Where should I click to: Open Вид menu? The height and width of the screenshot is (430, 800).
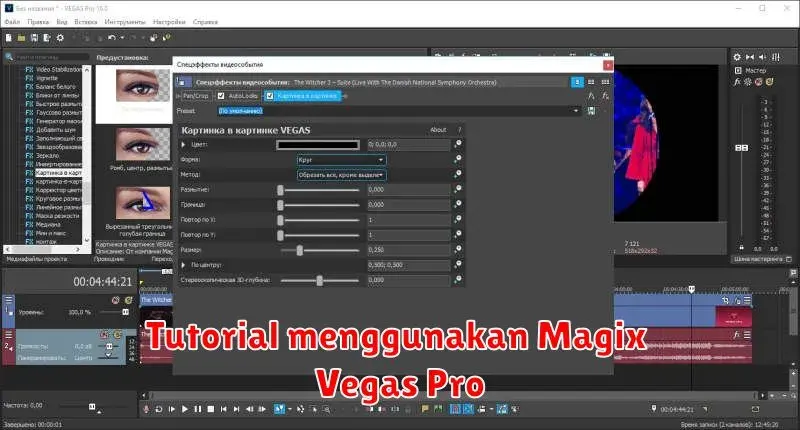pyautogui.click(x=62, y=22)
